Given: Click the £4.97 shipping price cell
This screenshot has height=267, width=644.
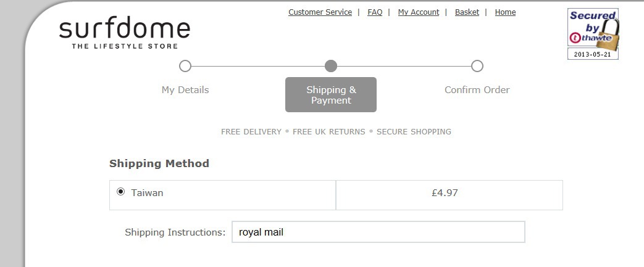Looking at the screenshot, I should coord(449,193).
